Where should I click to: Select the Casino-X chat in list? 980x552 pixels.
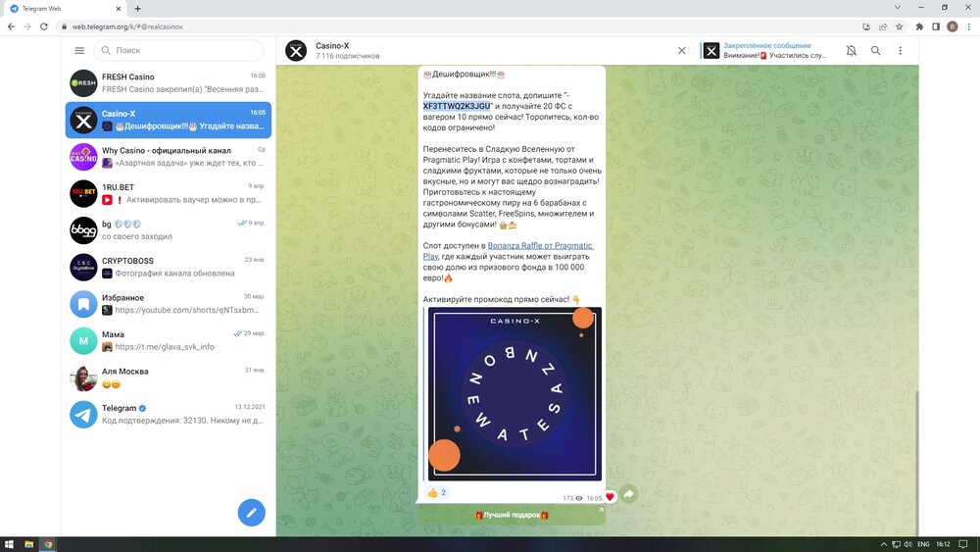pos(169,120)
